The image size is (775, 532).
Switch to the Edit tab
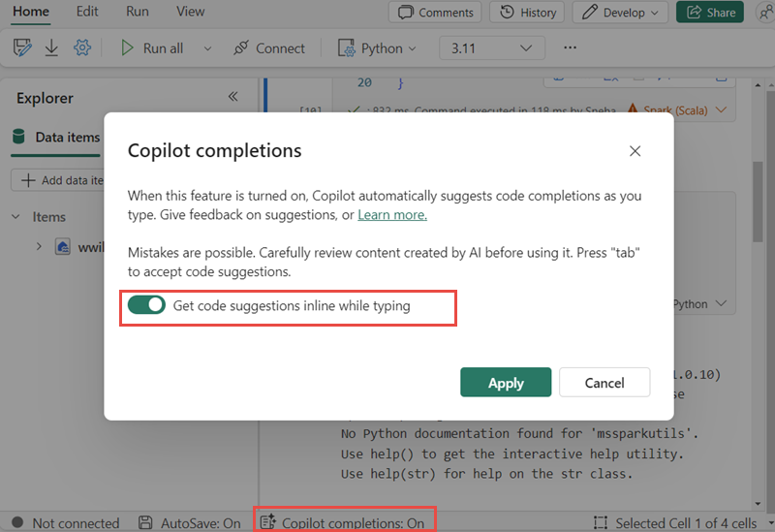click(87, 12)
